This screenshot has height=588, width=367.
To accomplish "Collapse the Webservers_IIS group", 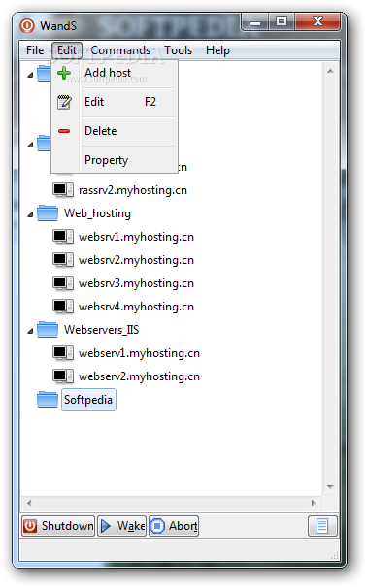I will (x=30, y=331).
